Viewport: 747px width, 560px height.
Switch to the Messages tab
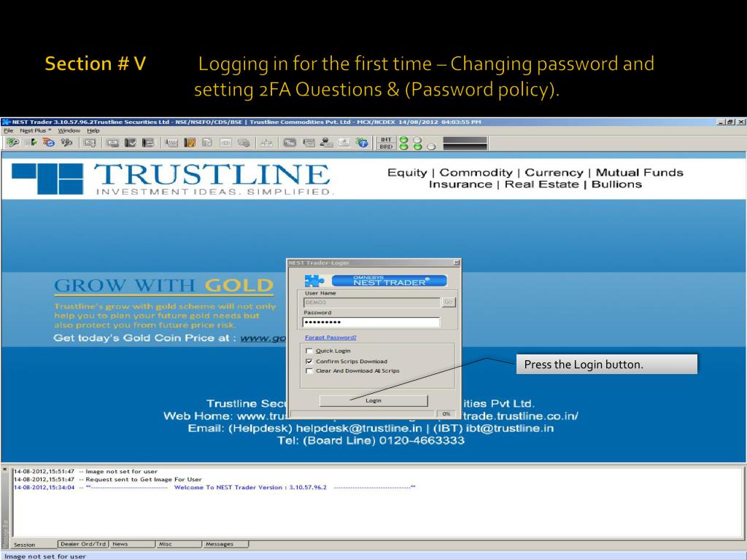(x=225, y=544)
